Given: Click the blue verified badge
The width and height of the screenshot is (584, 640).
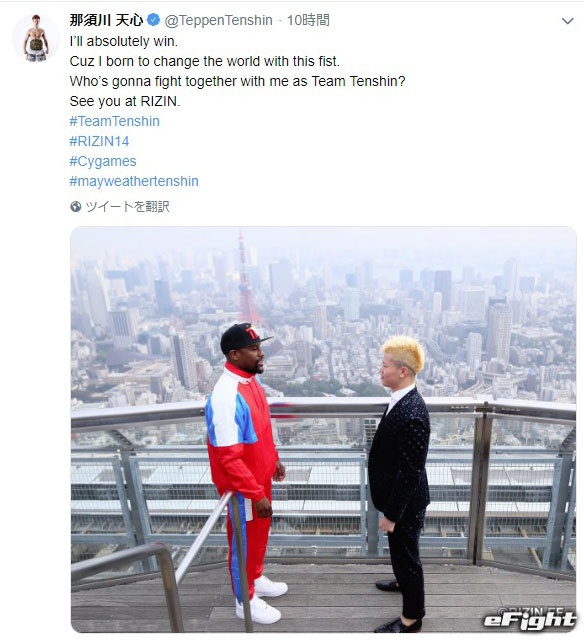Looking at the screenshot, I should pos(153,20).
